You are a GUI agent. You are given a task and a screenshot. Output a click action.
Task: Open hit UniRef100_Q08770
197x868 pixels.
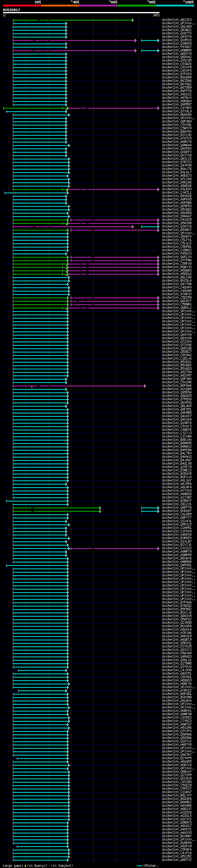click(177, 33)
